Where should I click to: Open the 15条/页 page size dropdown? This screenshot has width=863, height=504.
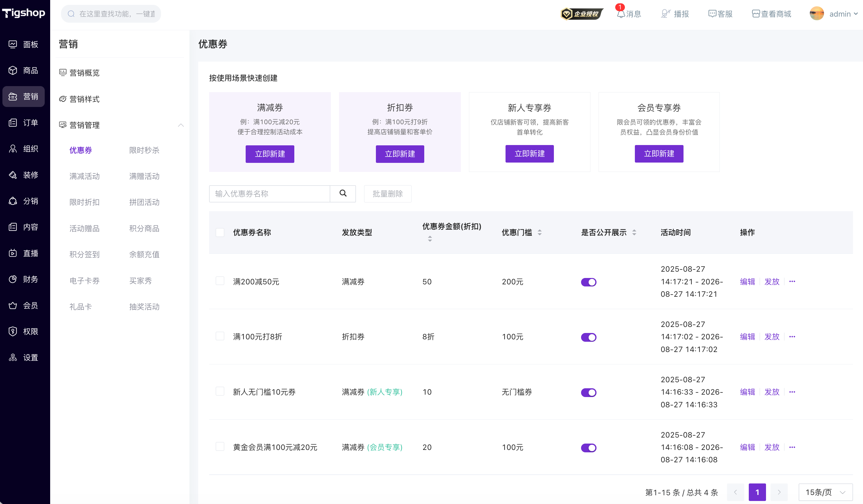click(x=825, y=492)
